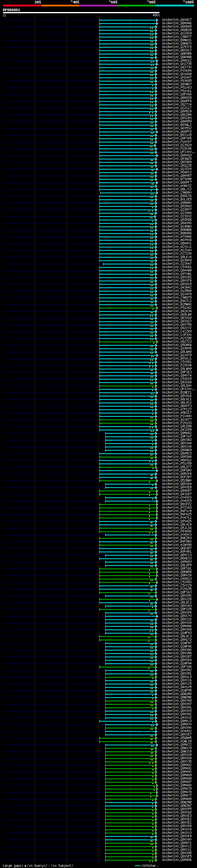Click UniRef100_Q9AVQ3 label

pos(177,155)
